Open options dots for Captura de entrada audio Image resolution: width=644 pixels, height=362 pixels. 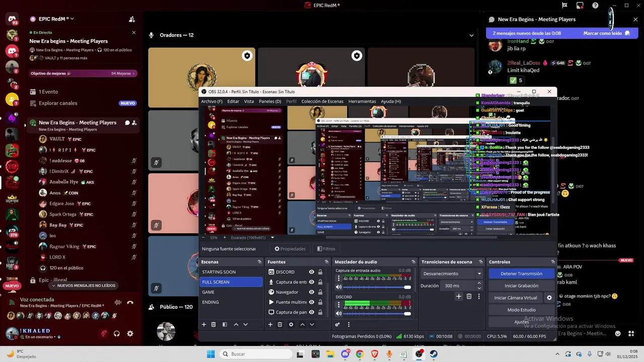click(x=339, y=278)
